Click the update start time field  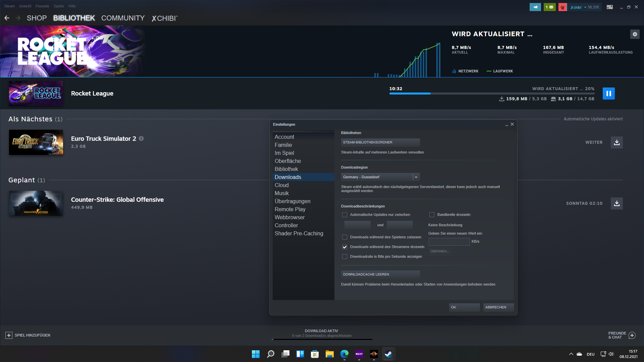pos(358,225)
